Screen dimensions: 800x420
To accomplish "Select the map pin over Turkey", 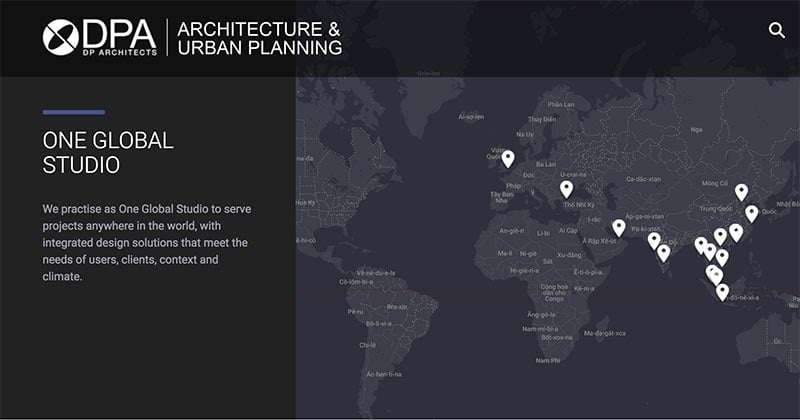I will (x=566, y=188).
